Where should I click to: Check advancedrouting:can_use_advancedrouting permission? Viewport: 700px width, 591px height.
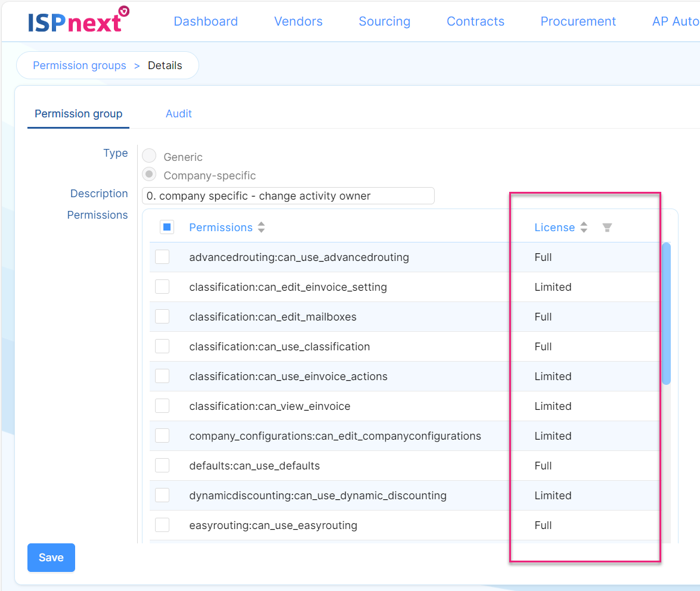pyautogui.click(x=162, y=257)
